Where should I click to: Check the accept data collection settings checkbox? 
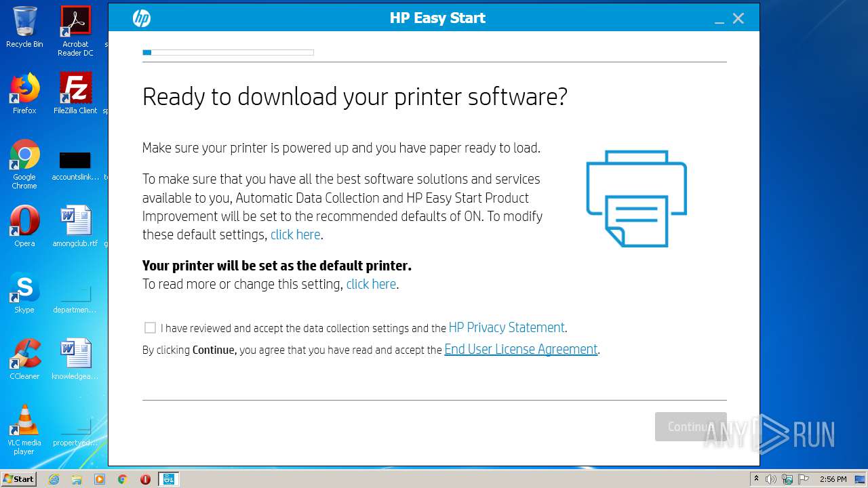point(150,328)
